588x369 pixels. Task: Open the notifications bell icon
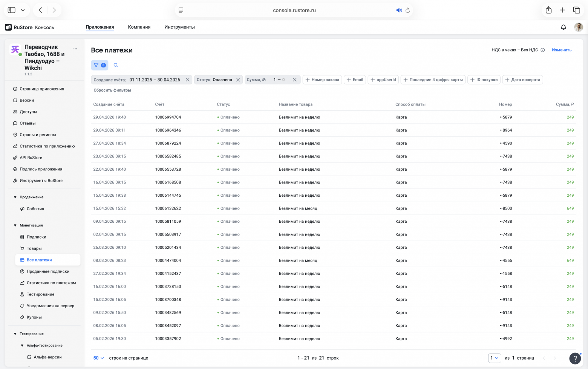[563, 27]
